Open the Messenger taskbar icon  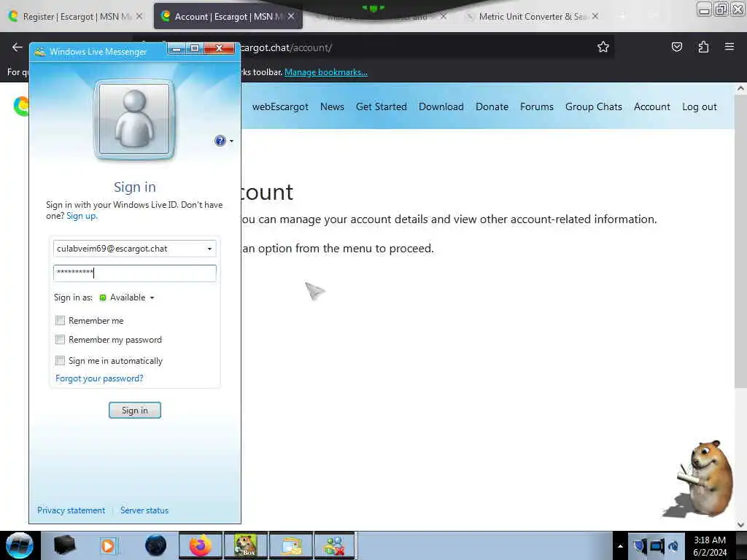(335, 545)
